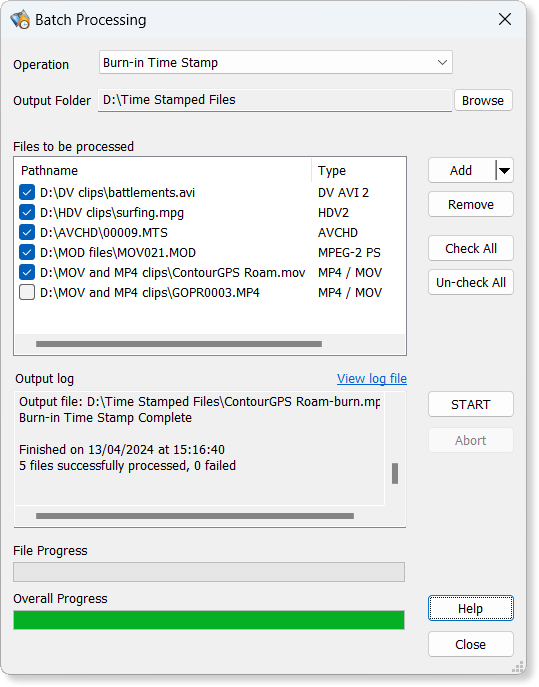
Task: Click Check All button
Action: click(x=471, y=248)
